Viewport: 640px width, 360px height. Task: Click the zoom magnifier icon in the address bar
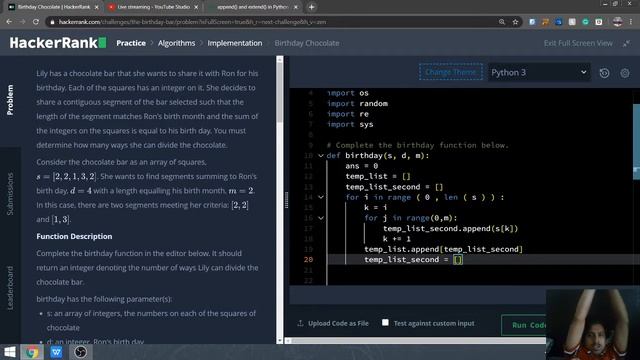pyautogui.click(x=502, y=22)
